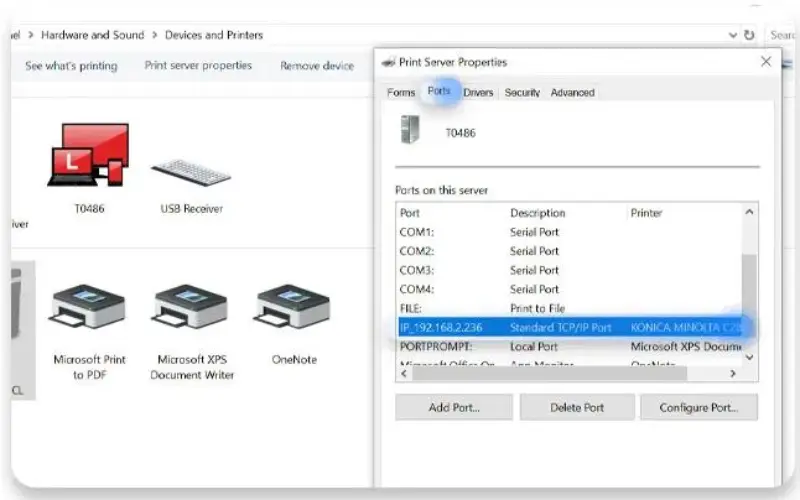The image size is (800, 500).
Task: Select the COM1: serial port row
Action: [569, 232]
